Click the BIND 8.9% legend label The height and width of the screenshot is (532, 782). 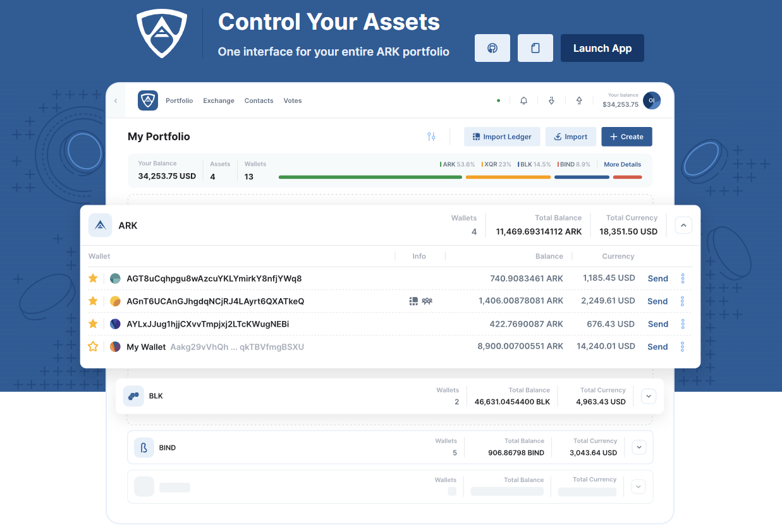574,164
